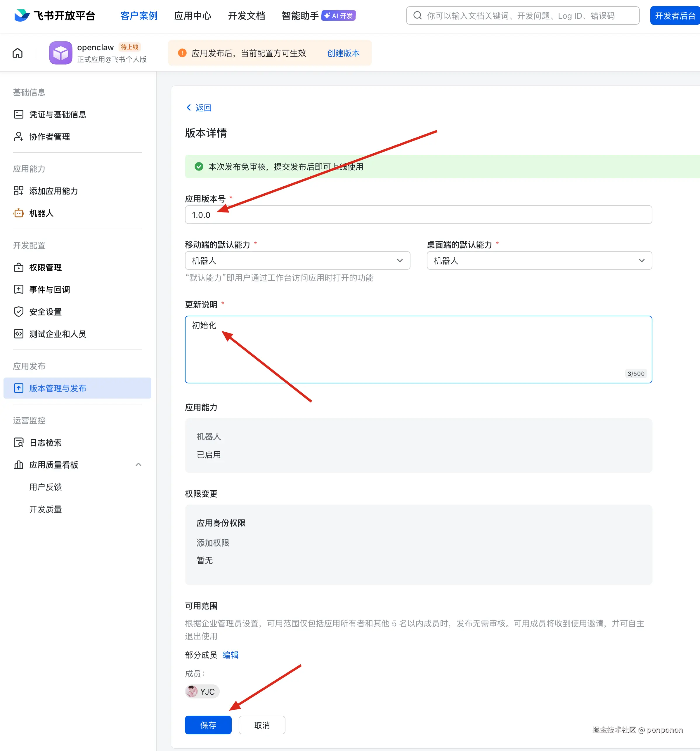The image size is (700, 751).
Task: Open the 机器人 bot sidebar item
Action: click(x=41, y=213)
